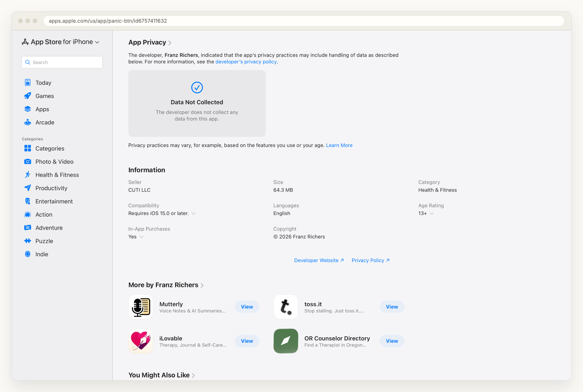The width and height of the screenshot is (583, 392).
Task: Go to Arcade in the sidebar
Action: tap(45, 122)
